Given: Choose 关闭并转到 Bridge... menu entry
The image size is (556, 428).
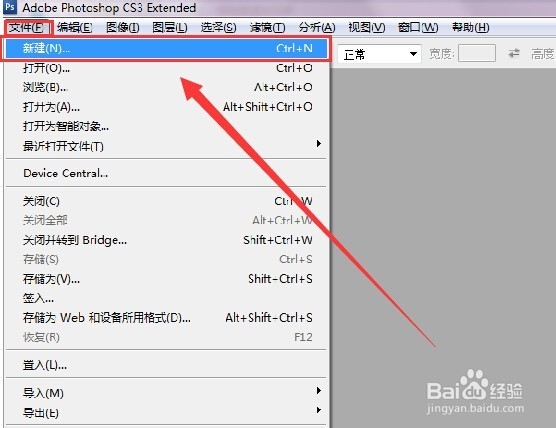Looking at the screenshot, I should point(166,240).
